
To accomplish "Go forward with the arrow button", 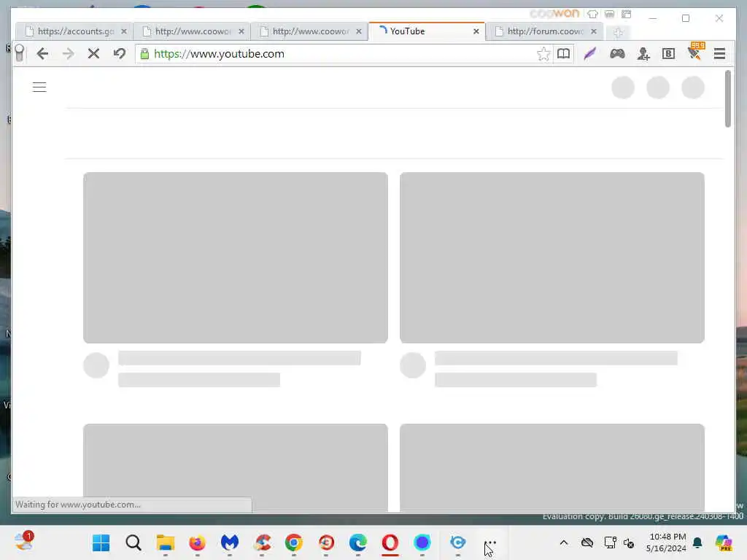I will coord(68,54).
